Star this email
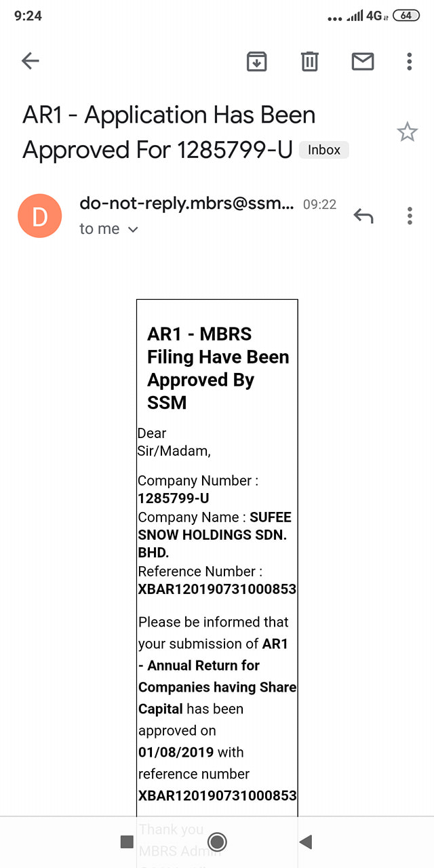The image size is (434, 868). (407, 132)
